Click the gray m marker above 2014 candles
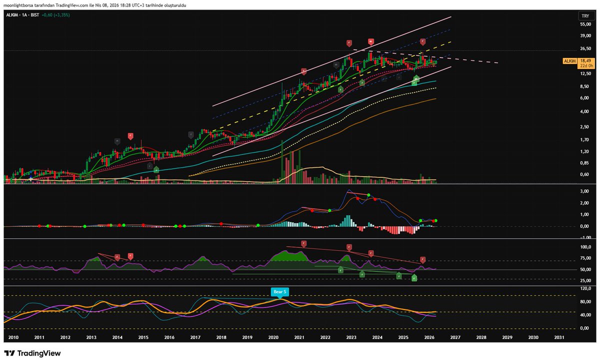Image resolution: width=600 pixels, height=364 pixels. point(117,141)
